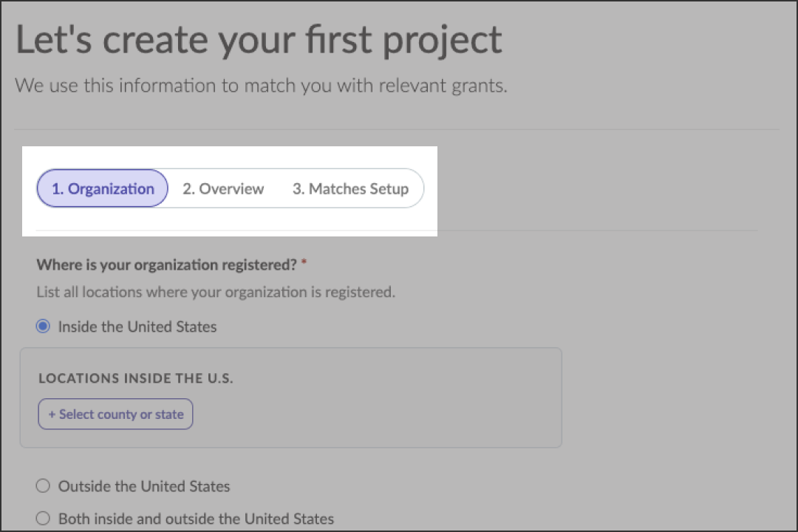Click the + Select county or state button
Screen dimensions: 798x532
[115, 414]
